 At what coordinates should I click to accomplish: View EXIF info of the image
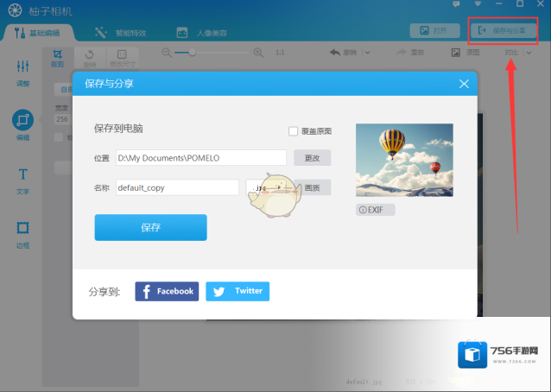tap(376, 210)
